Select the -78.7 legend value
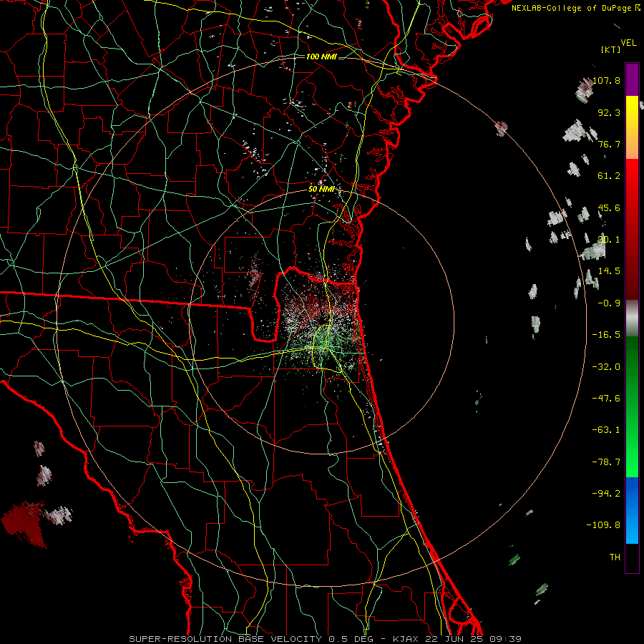 click(606, 462)
